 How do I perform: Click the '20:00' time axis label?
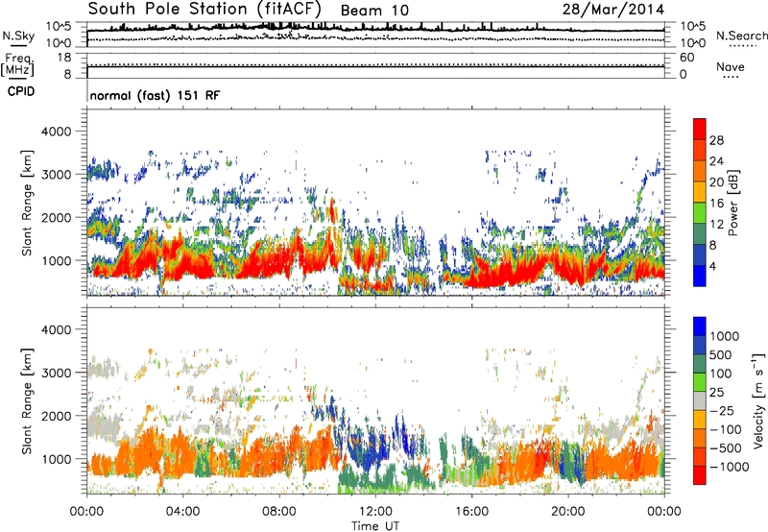tap(567, 512)
